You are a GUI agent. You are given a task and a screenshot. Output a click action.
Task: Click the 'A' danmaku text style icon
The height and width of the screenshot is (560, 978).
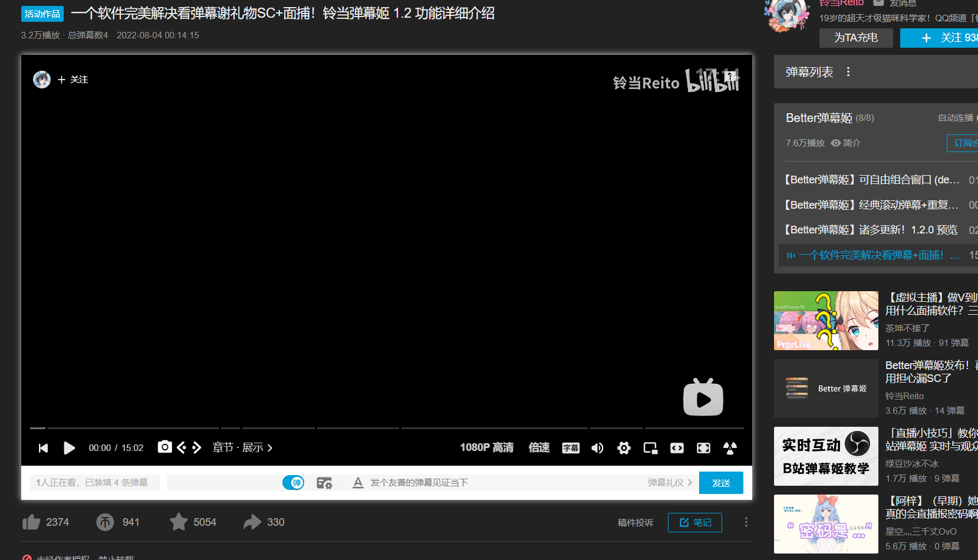click(358, 482)
